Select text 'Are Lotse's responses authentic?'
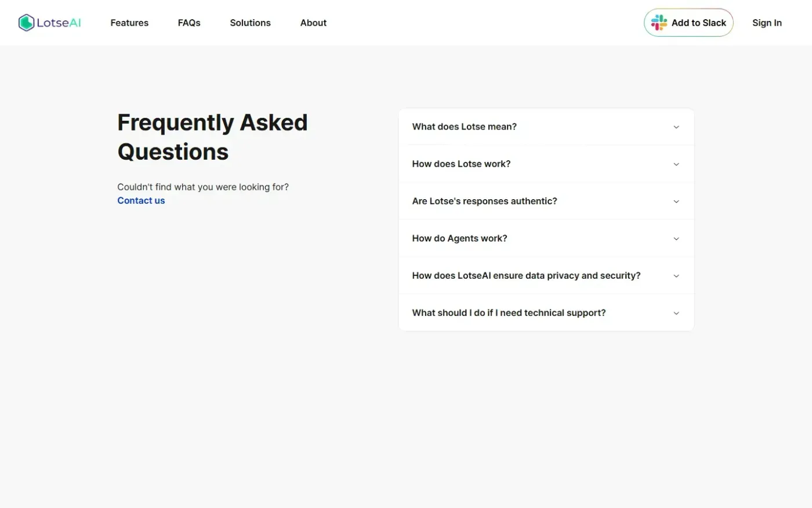The height and width of the screenshot is (508, 812). coord(484,201)
